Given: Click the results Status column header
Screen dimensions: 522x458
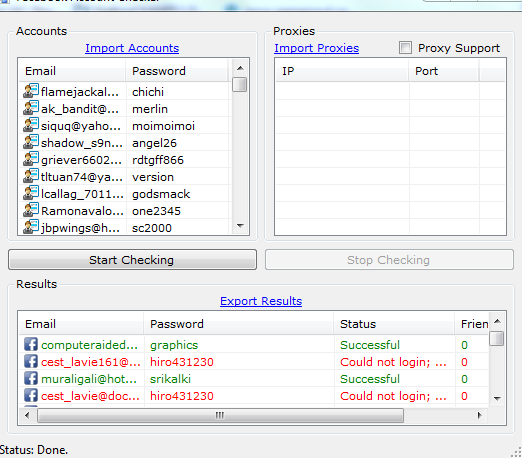Looking at the screenshot, I should click(394, 324).
